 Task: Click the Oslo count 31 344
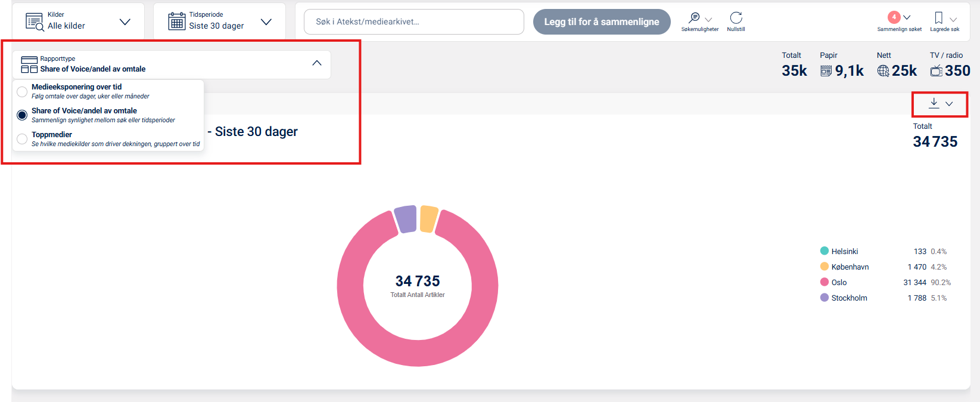point(914,282)
